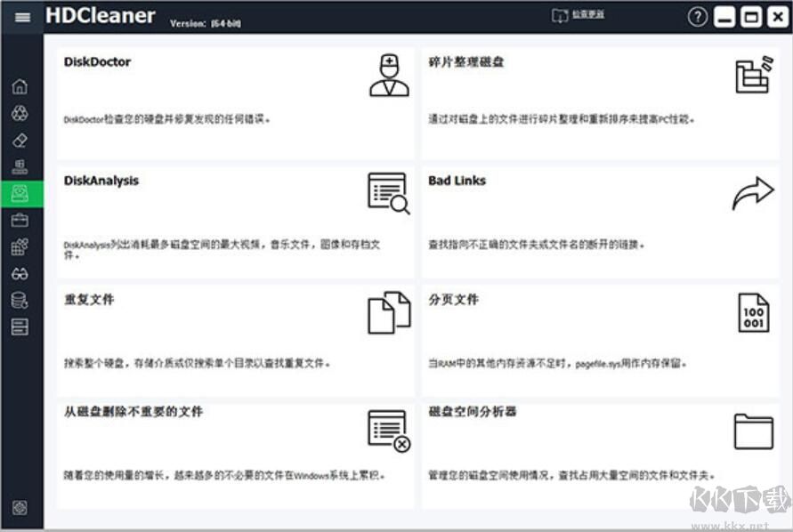Open the privacy glasses icon in the sidebar
The width and height of the screenshot is (793, 532).
(20, 273)
